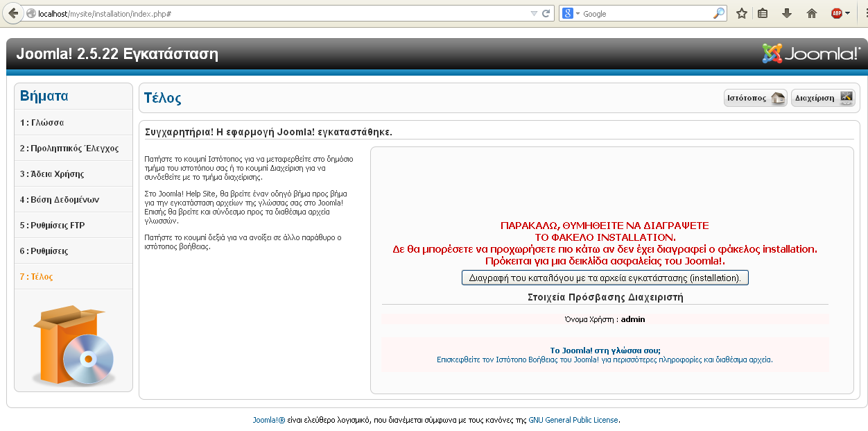Image resolution: width=868 pixels, height=431 pixels.
Task: Click the red ΠΑΡΑΚΑΛΩ warning text
Action: click(605, 244)
